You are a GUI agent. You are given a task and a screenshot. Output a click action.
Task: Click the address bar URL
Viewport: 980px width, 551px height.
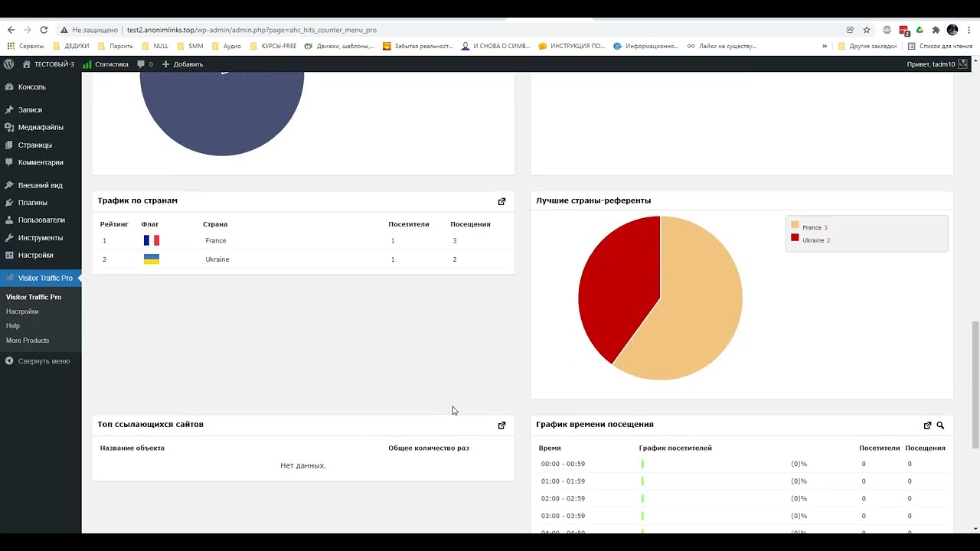[252, 30]
